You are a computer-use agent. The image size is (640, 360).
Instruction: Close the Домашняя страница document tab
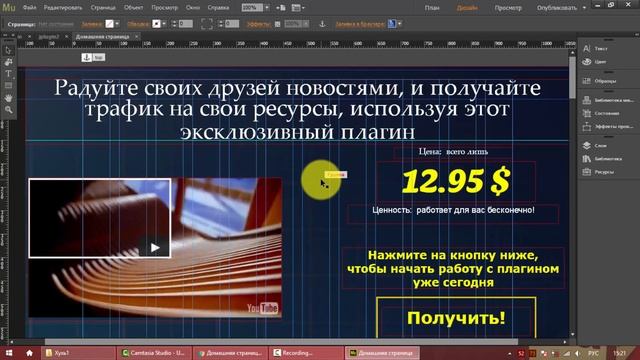click(x=137, y=37)
